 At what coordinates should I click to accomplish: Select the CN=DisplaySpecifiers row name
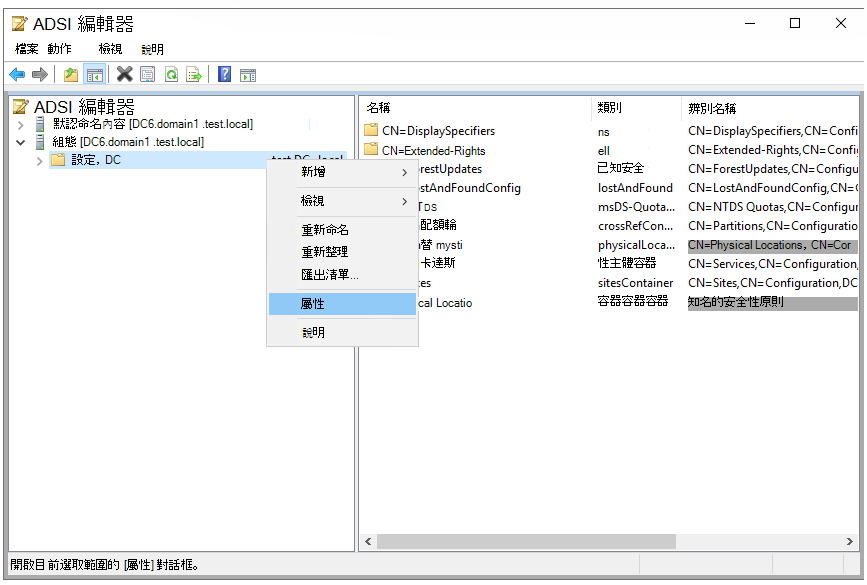click(x=438, y=131)
